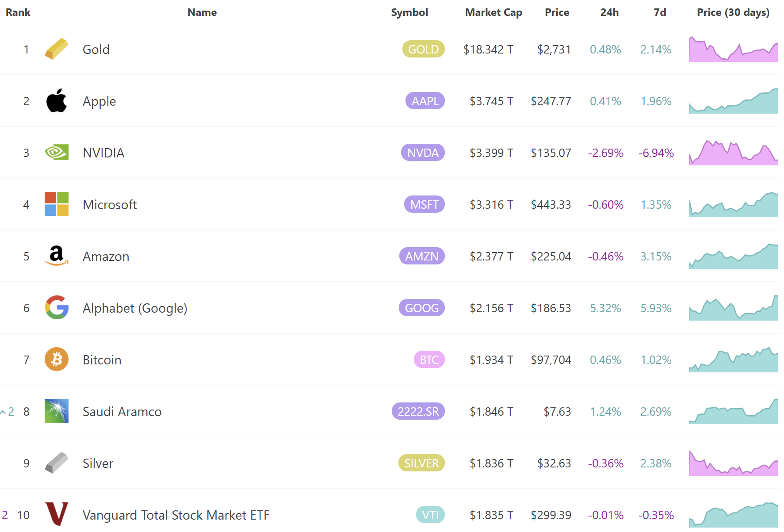The image size is (784, 532).
Task: Click the GOOG symbol badge
Action: (x=421, y=308)
